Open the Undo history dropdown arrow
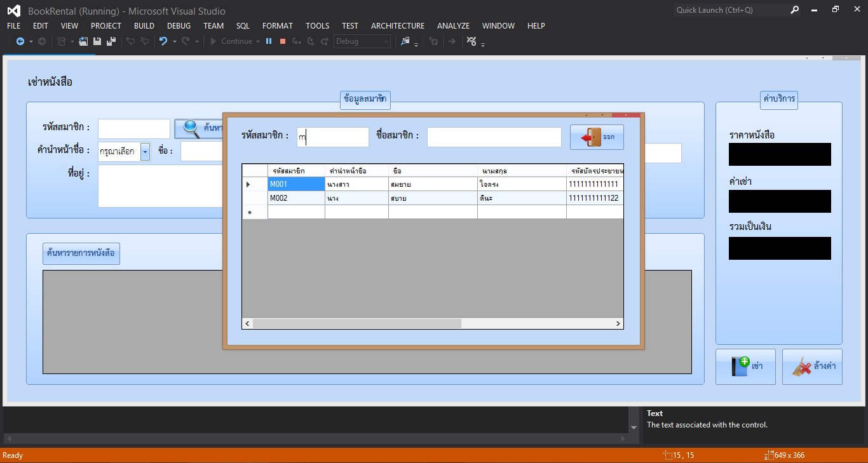The image size is (868, 463). click(174, 41)
